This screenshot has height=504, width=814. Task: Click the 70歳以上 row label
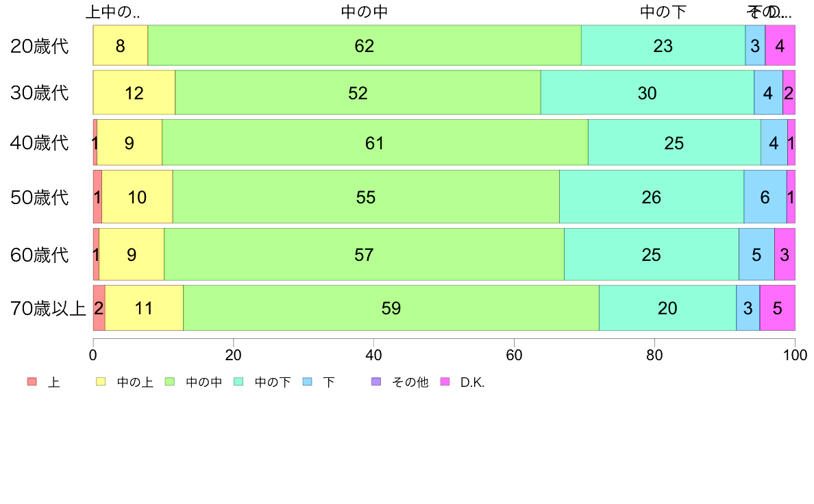(x=48, y=308)
